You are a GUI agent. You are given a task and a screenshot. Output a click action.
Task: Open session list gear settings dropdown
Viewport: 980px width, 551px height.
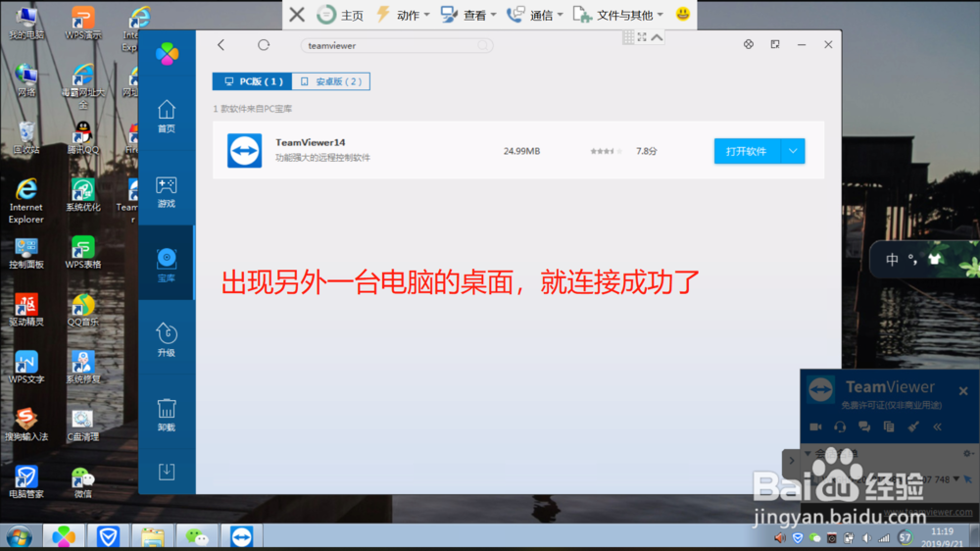point(967,453)
